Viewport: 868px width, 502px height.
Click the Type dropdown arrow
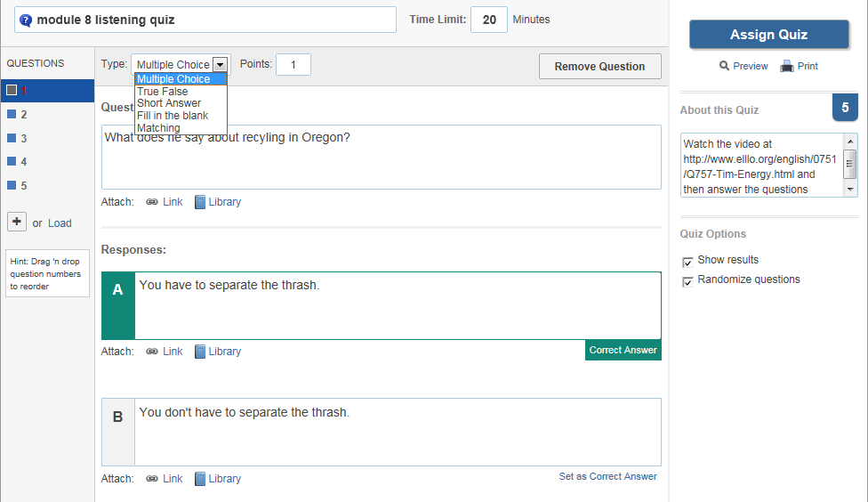[x=221, y=65]
